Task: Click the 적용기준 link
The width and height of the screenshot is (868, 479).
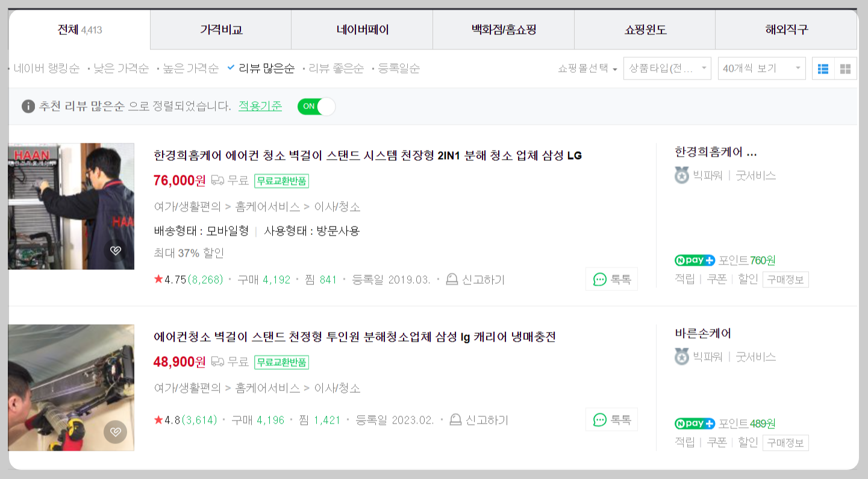Action: (259, 105)
